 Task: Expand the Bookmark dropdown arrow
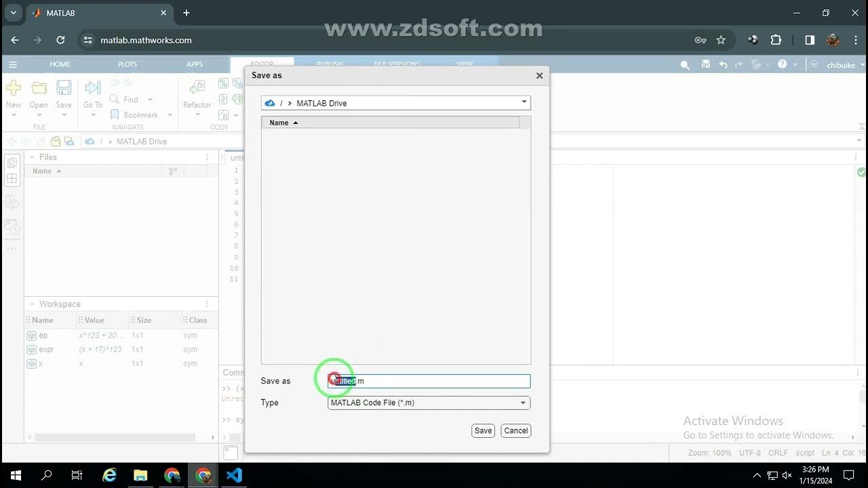click(x=170, y=115)
